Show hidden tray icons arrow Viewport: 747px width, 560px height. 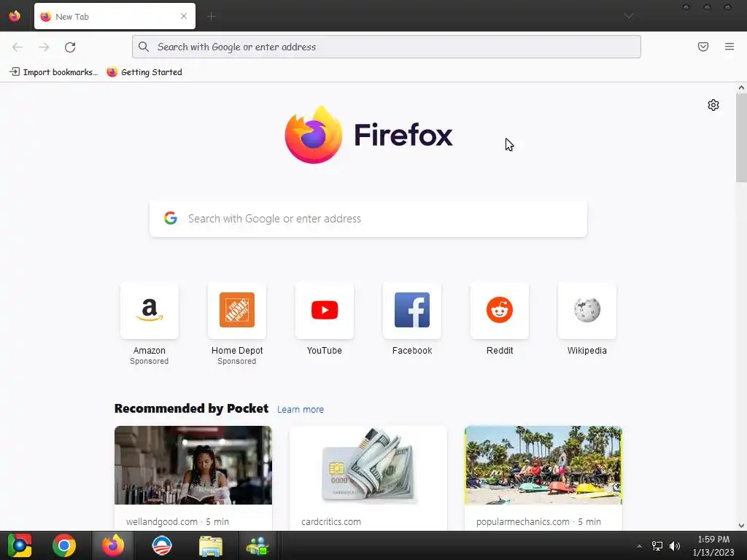(639, 546)
